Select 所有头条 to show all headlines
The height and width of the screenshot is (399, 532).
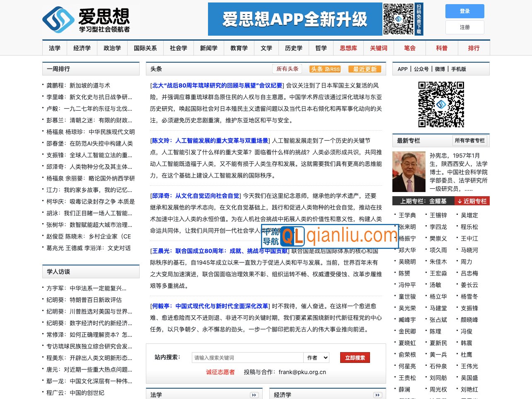point(287,69)
